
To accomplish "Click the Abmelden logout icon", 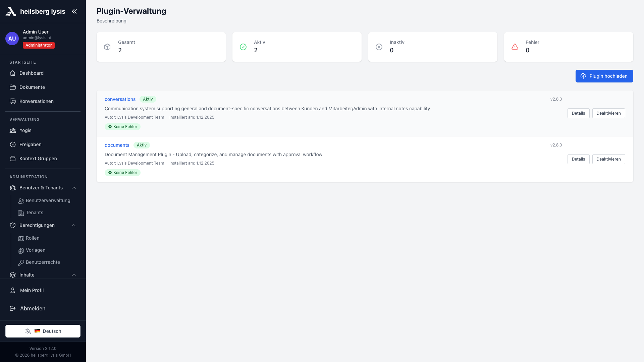I will coord(13,308).
